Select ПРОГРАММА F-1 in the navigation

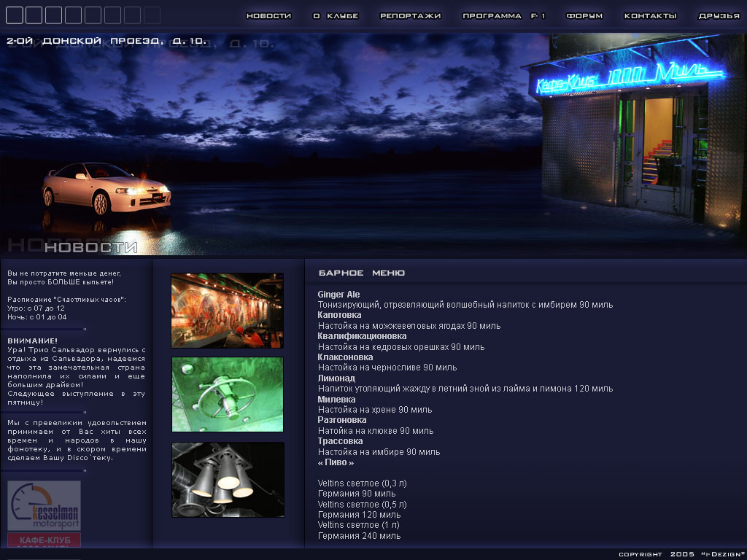click(x=504, y=16)
